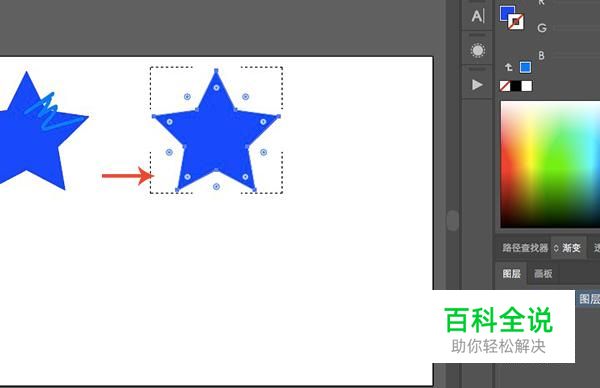Switch to the 图层 tab
Viewport: 600px width, 388px height.
point(512,274)
